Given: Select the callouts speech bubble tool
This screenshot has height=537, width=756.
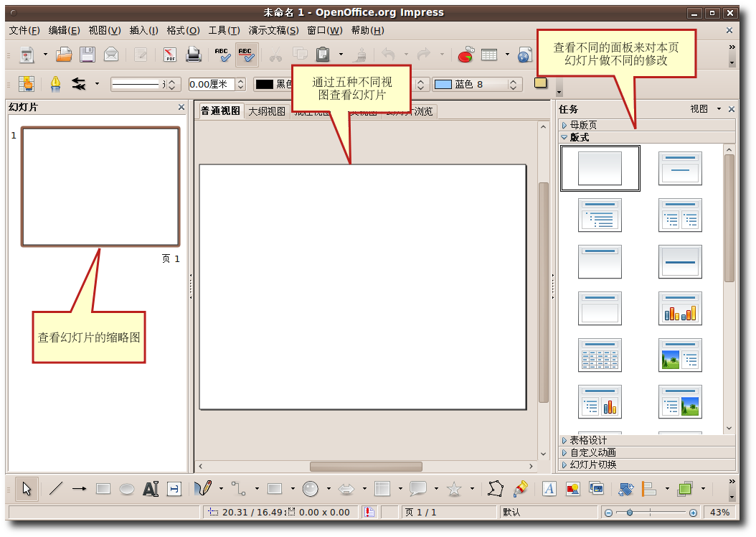Looking at the screenshot, I should coord(418,489).
